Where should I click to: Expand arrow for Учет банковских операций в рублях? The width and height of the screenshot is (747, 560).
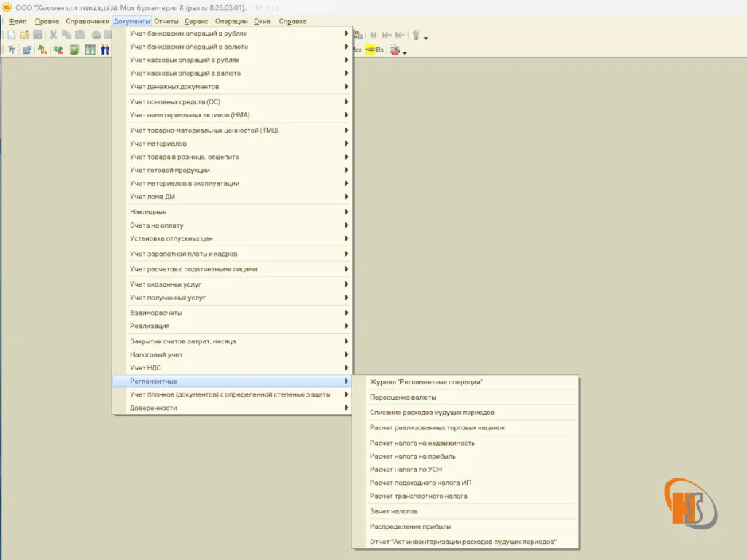(x=347, y=34)
